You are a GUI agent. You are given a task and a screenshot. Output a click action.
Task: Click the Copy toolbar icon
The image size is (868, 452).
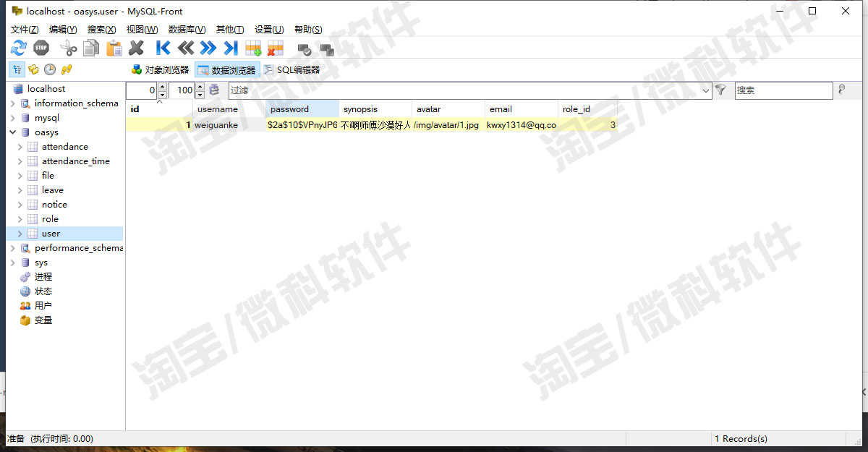click(91, 48)
